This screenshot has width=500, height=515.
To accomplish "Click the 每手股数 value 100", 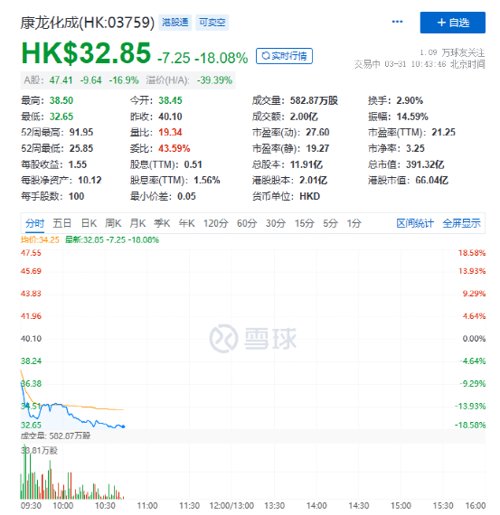I will [76, 196].
